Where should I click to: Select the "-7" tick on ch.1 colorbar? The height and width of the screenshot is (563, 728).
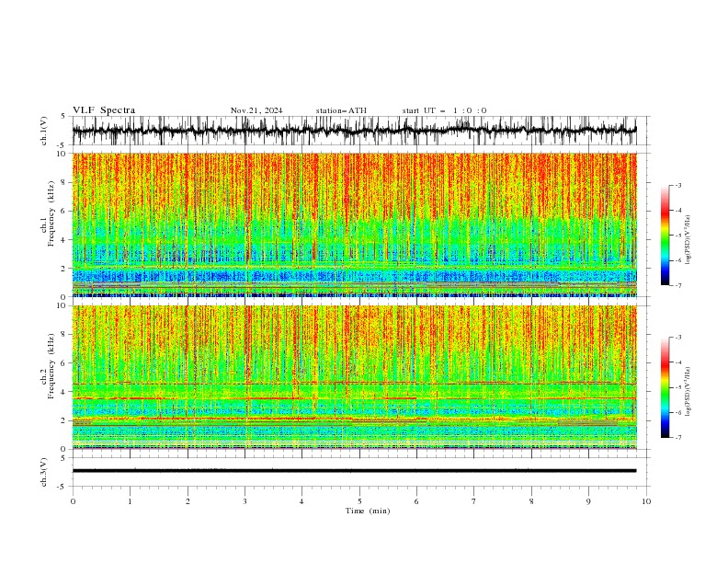tap(677, 285)
